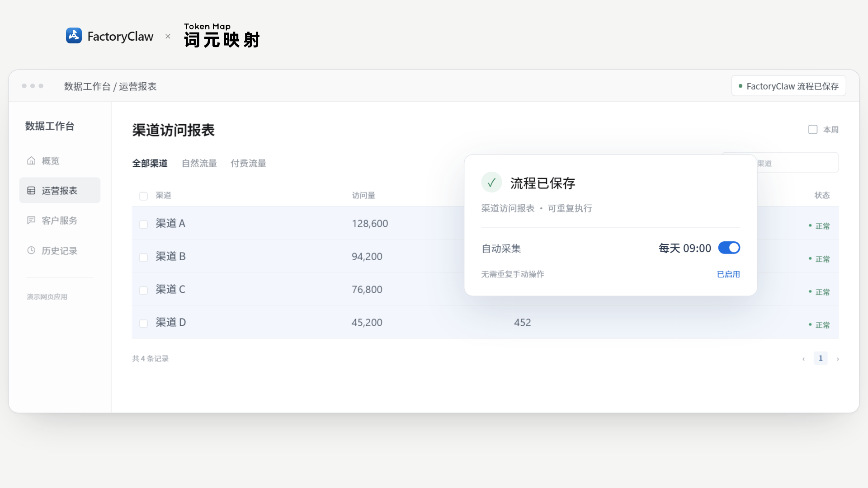Click the 数据工作台 sidebar title
The height and width of the screenshot is (488, 868).
click(x=50, y=126)
